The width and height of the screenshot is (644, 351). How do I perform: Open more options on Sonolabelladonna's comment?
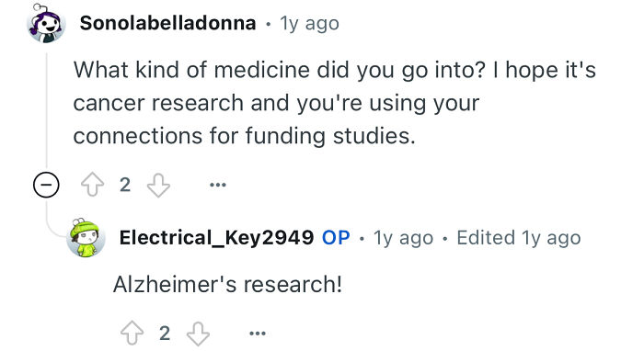(x=218, y=185)
